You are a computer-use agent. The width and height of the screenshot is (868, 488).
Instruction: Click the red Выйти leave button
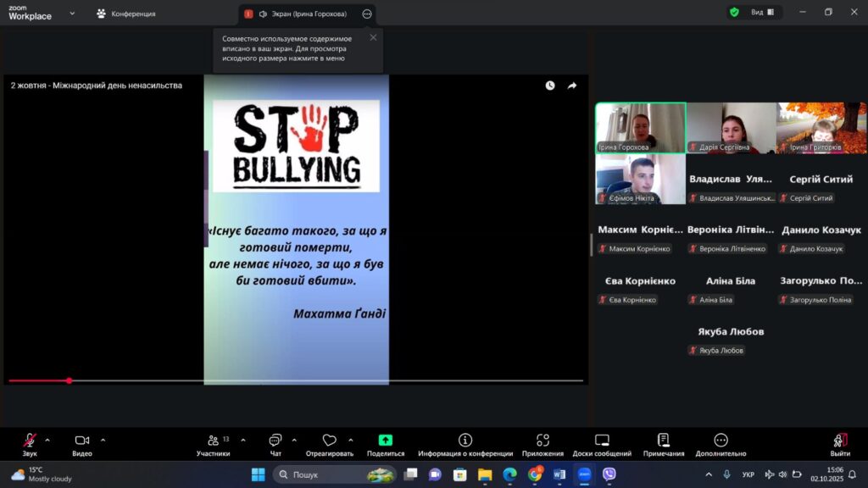coord(840,441)
